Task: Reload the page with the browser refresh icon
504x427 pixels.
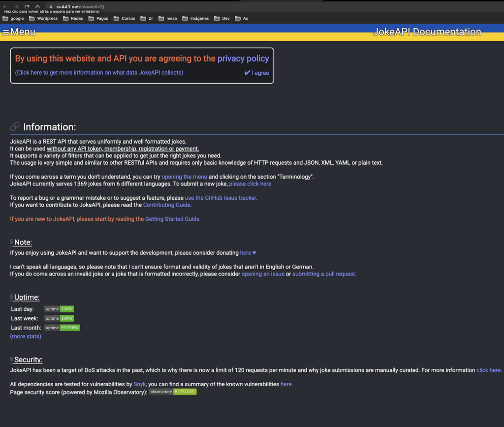Action: (27, 6)
